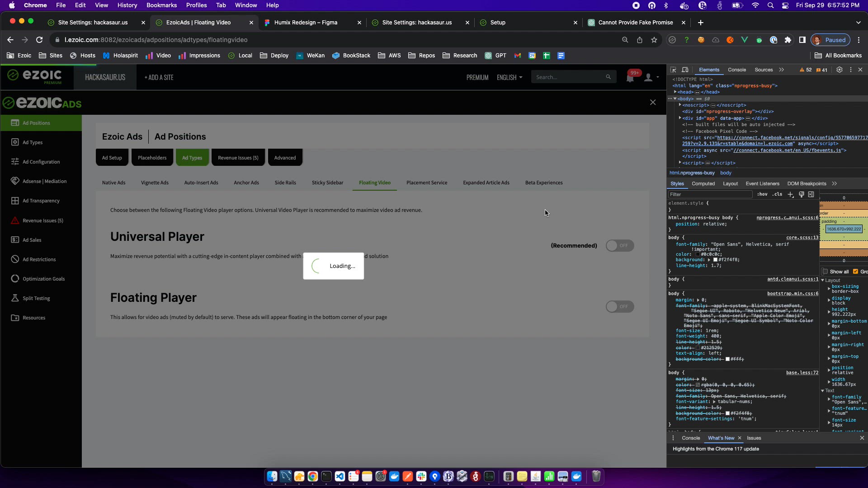Open Ad Configuration in the sidebar
Screen dimensions: 868x488
(41, 162)
